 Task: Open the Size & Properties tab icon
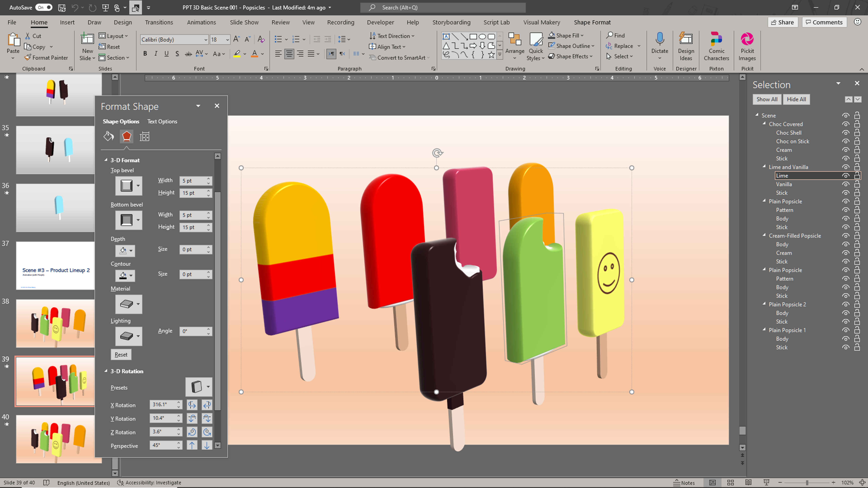[x=145, y=136]
